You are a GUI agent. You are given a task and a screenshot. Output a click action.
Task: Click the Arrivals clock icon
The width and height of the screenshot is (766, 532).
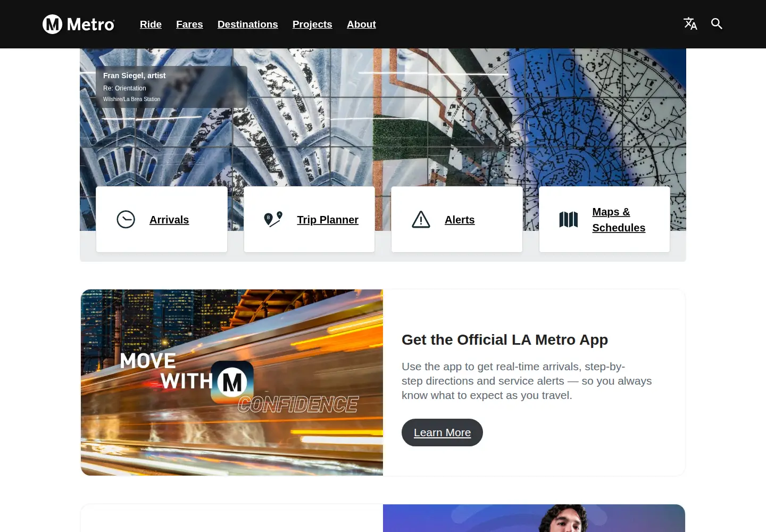[x=126, y=219]
